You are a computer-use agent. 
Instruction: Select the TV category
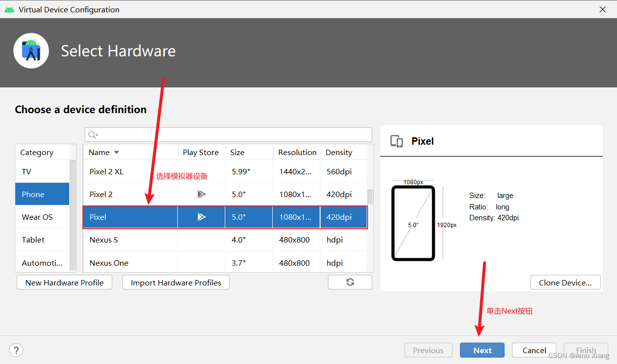(x=42, y=171)
